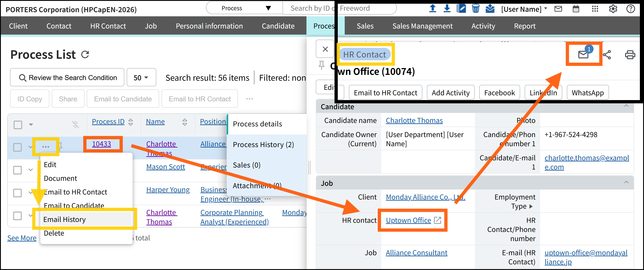Click the share icon in detail panel
Image resolution: width=644 pixels, height=270 pixels.
607,55
